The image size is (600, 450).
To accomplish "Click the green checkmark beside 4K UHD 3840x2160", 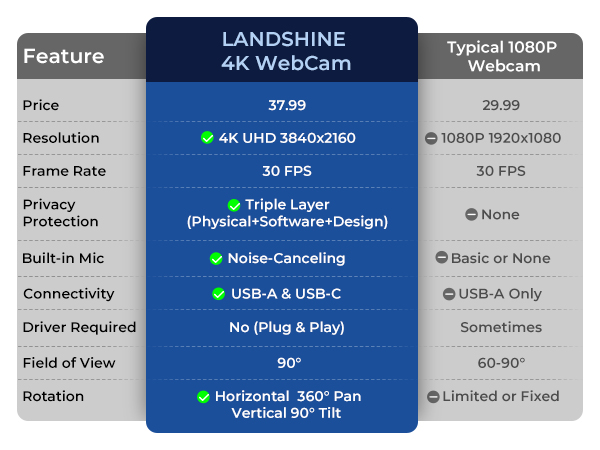I will pyautogui.click(x=207, y=138).
